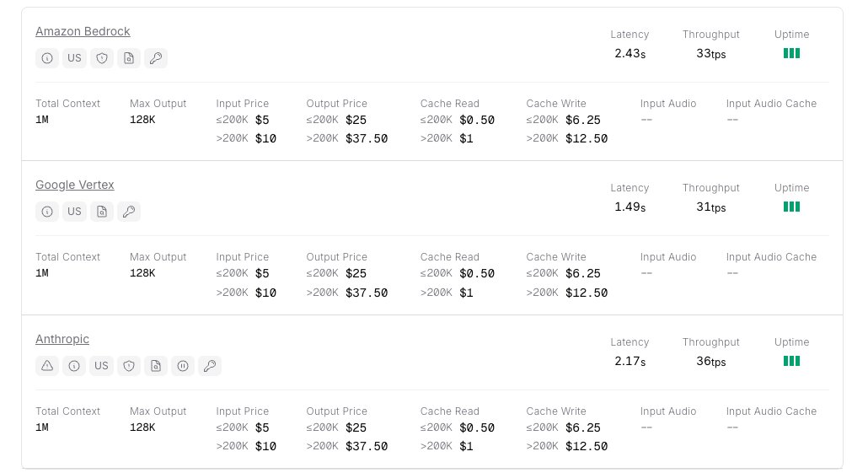This screenshot has height=473, width=868.
Task: Click the shield icon under Anthropic
Action: [x=128, y=366]
